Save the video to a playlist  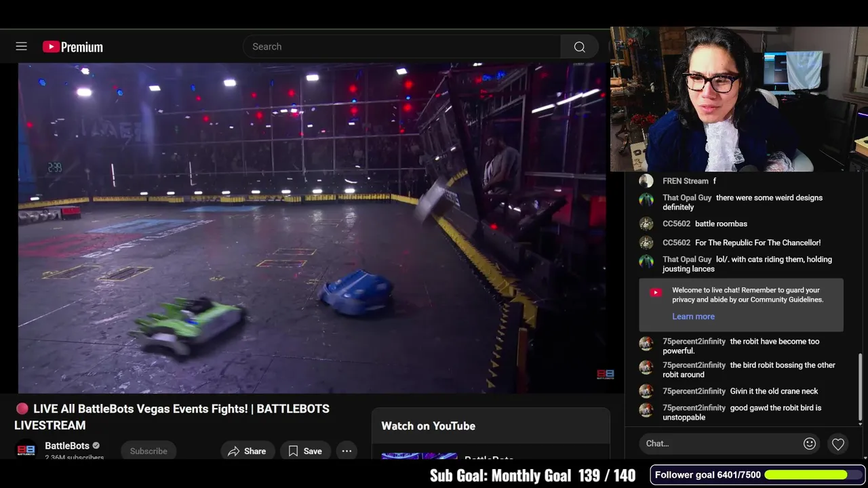point(305,451)
